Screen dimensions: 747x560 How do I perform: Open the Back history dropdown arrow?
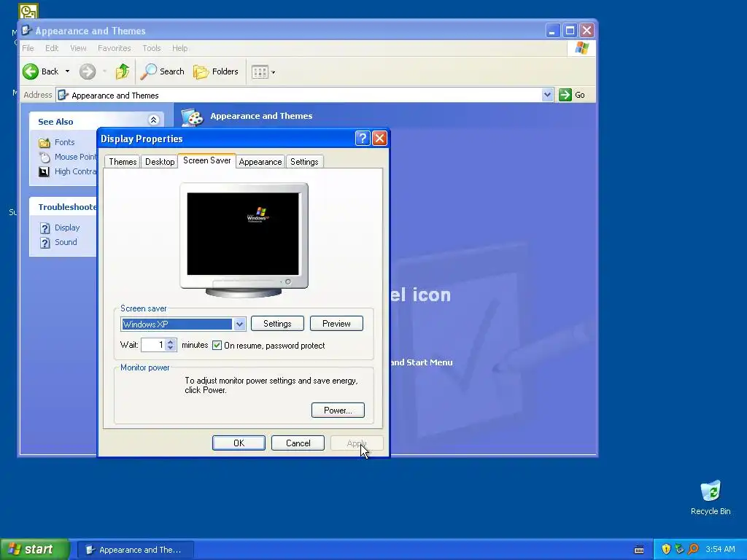coord(67,71)
